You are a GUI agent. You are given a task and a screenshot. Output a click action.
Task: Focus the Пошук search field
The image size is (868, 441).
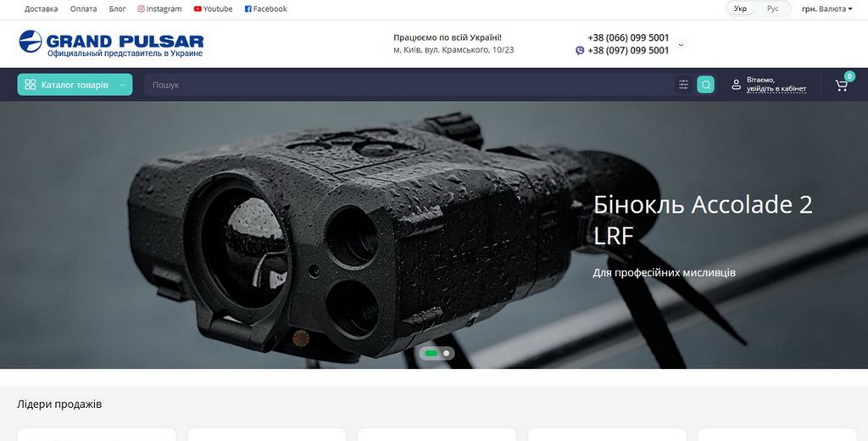tap(407, 85)
